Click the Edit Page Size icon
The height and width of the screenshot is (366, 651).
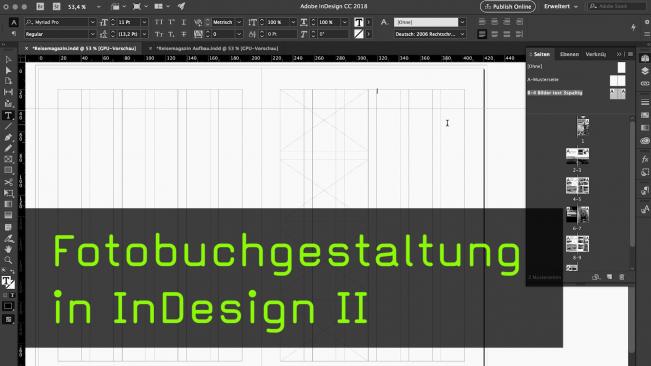point(596,277)
